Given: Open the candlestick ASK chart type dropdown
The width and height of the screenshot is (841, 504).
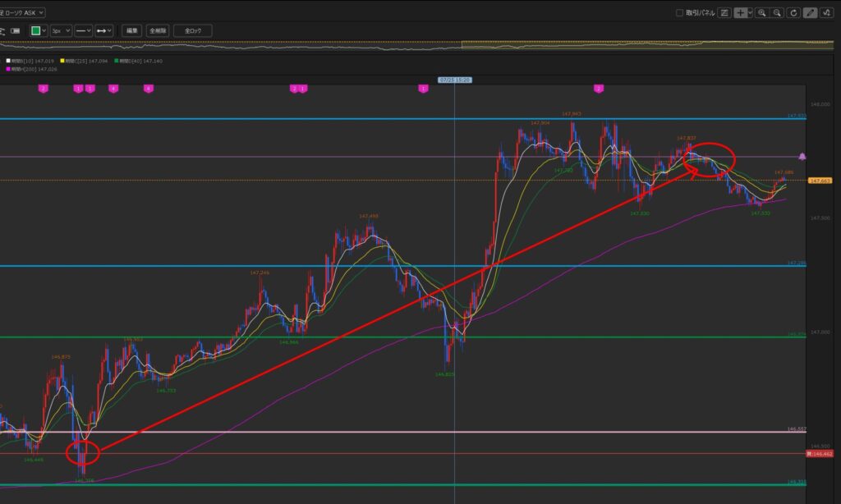Looking at the screenshot, I should click(x=22, y=12).
